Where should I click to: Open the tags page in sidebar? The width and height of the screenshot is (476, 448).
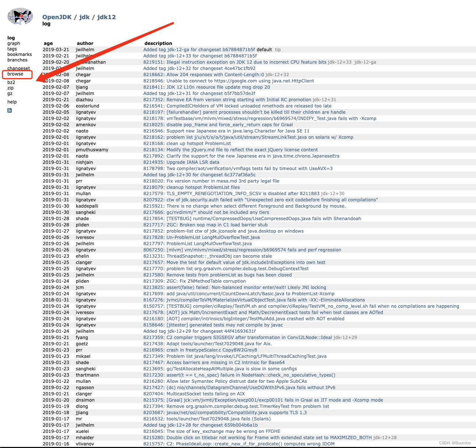[x=12, y=49]
